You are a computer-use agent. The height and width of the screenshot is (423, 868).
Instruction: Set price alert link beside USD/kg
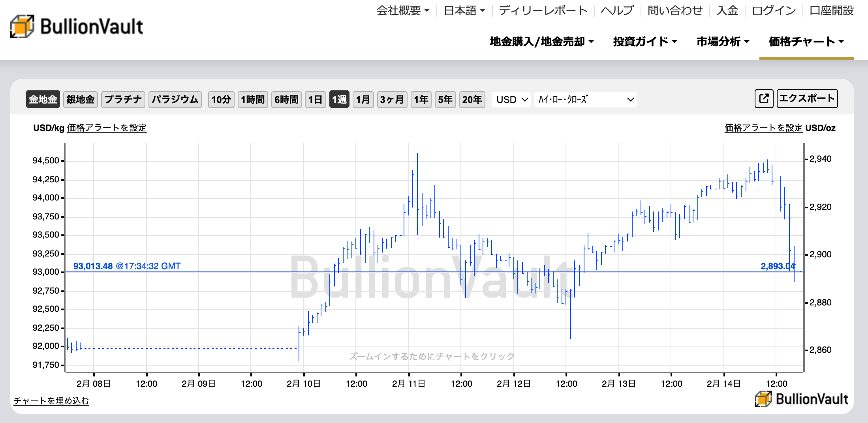pos(107,128)
